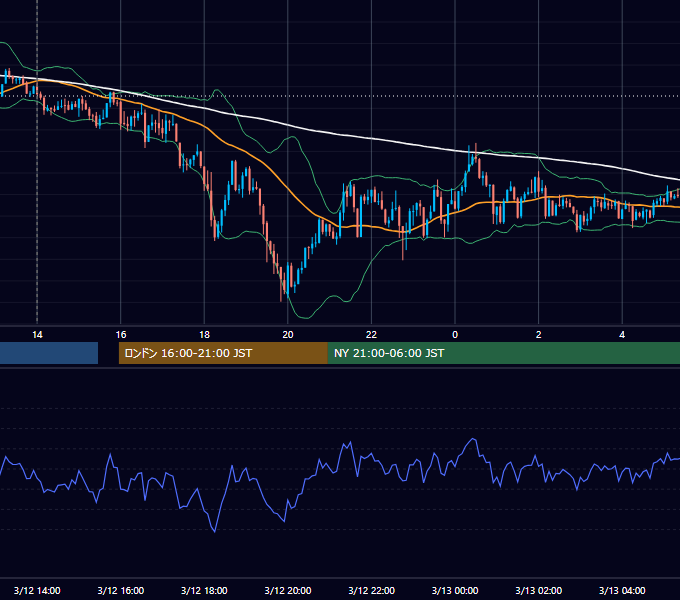Click the 3/12 14:00 date label
This screenshot has height=600, width=680.
click(37, 590)
